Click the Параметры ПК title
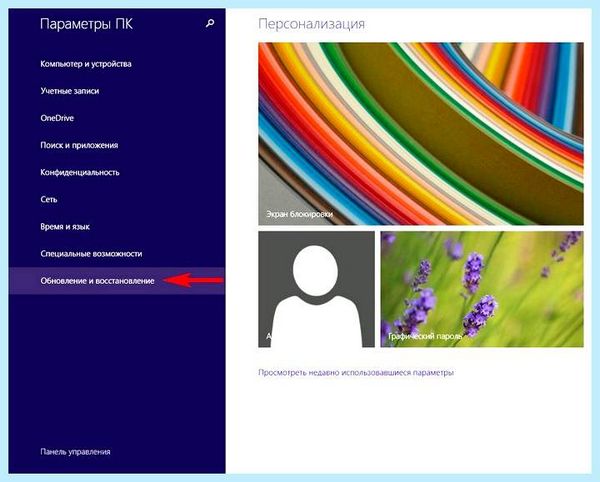 [86, 24]
